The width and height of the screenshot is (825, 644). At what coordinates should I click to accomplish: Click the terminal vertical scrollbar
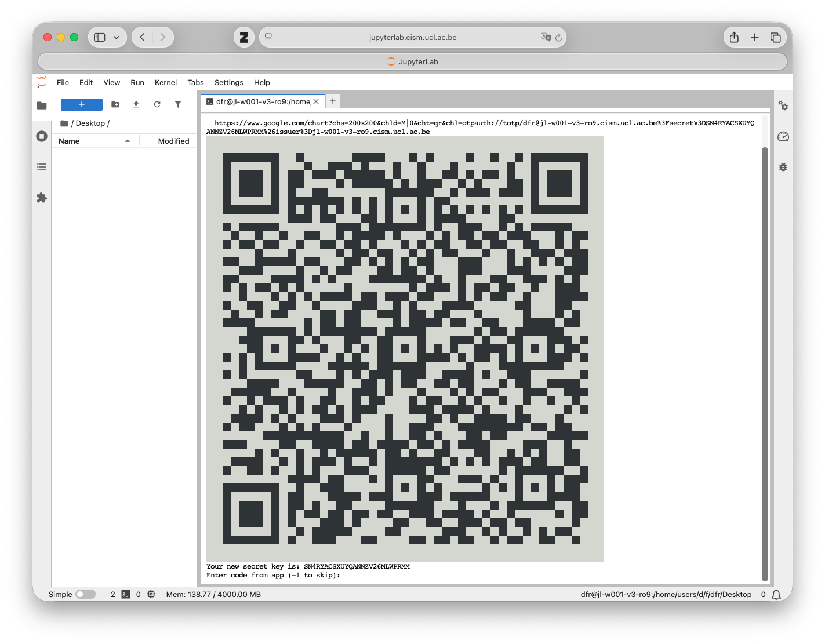[x=765, y=363]
